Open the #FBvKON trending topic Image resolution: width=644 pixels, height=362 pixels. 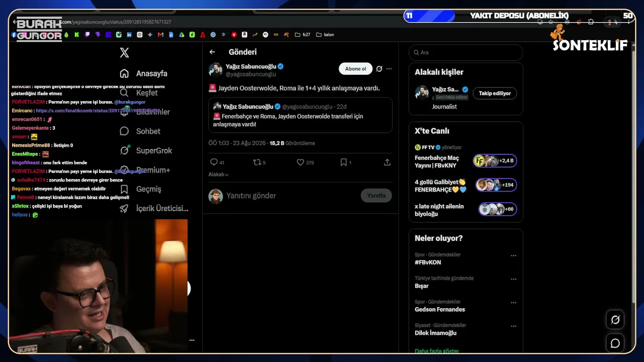pos(428,262)
